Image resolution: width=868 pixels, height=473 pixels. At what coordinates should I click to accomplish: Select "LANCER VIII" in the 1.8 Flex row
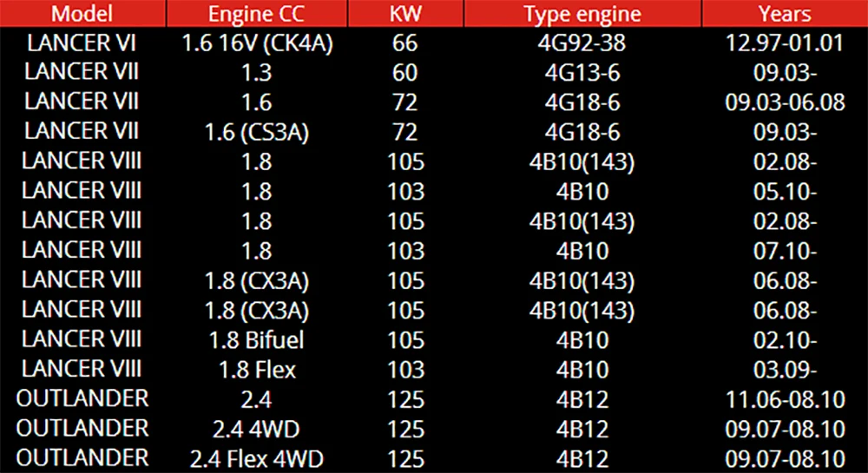(82, 369)
